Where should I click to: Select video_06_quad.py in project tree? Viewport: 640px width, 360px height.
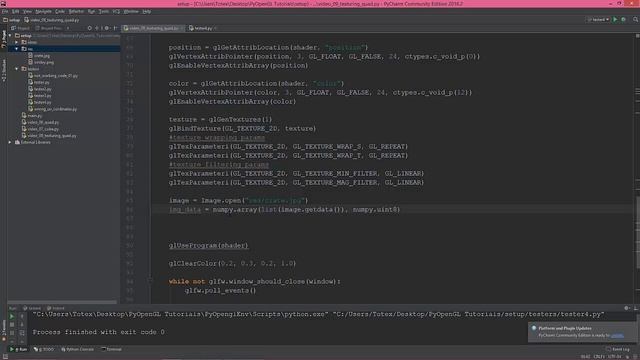click(40, 122)
